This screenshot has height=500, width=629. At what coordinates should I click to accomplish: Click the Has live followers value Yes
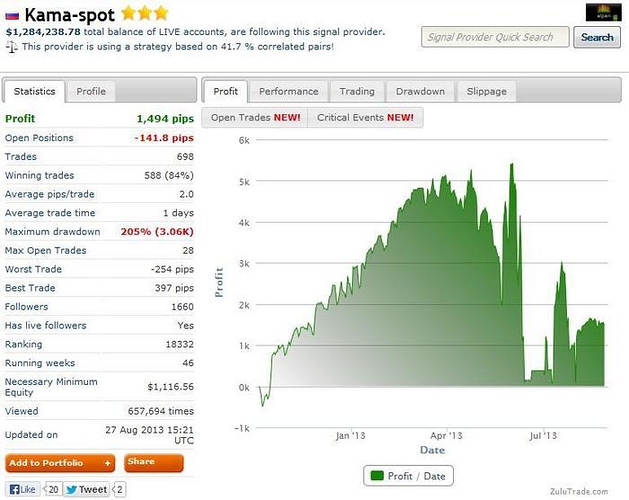(186, 325)
